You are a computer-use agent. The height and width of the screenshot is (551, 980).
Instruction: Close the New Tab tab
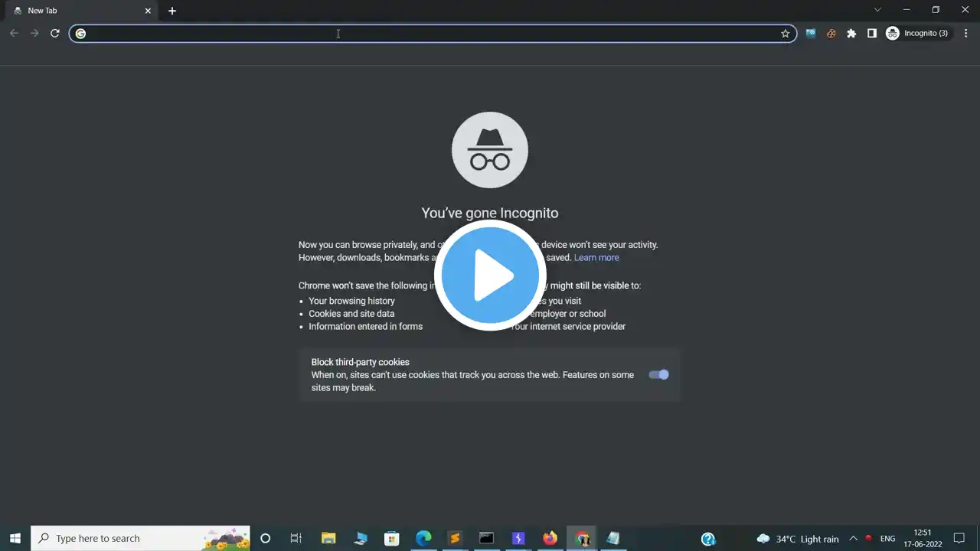click(x=148, y=11)
